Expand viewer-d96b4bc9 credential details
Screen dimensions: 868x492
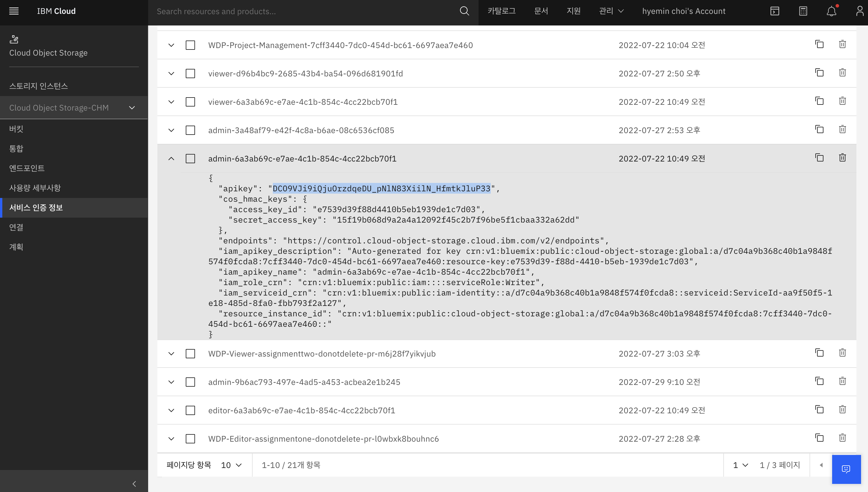[171, 74]
